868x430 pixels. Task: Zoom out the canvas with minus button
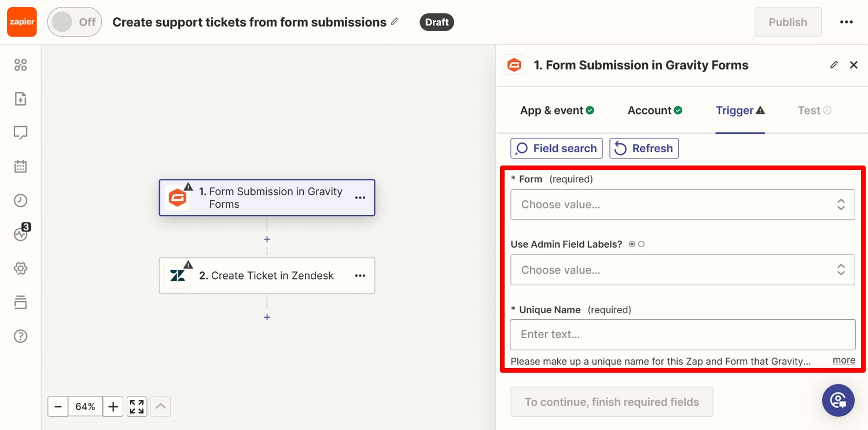(x=58, y=406)
